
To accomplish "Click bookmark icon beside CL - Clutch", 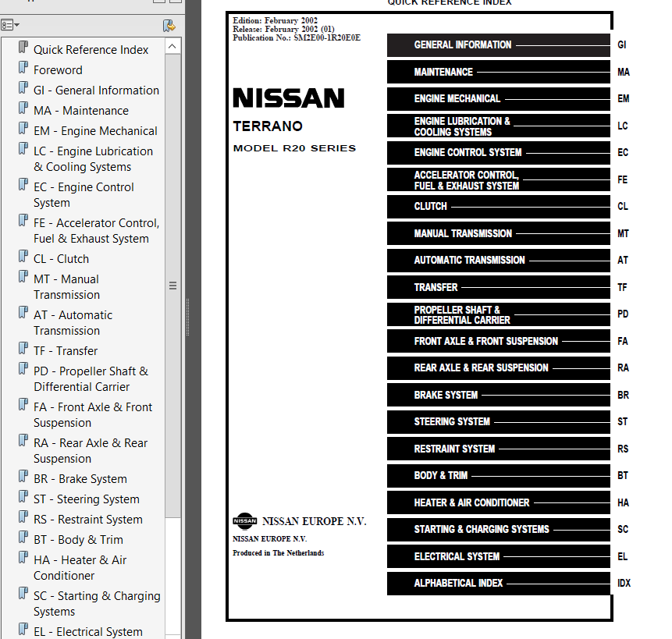I will tap(23, 256).
